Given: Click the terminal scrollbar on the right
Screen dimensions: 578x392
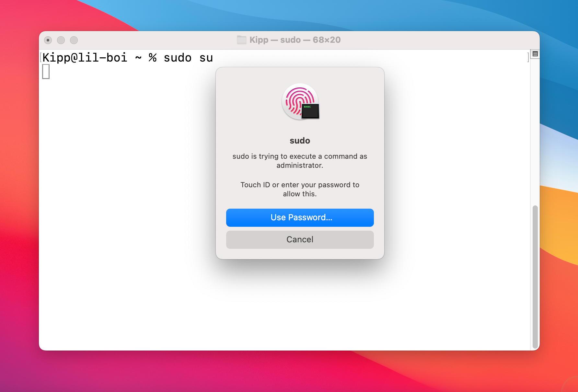Looking at the screenshot, I should pos(534,275).
